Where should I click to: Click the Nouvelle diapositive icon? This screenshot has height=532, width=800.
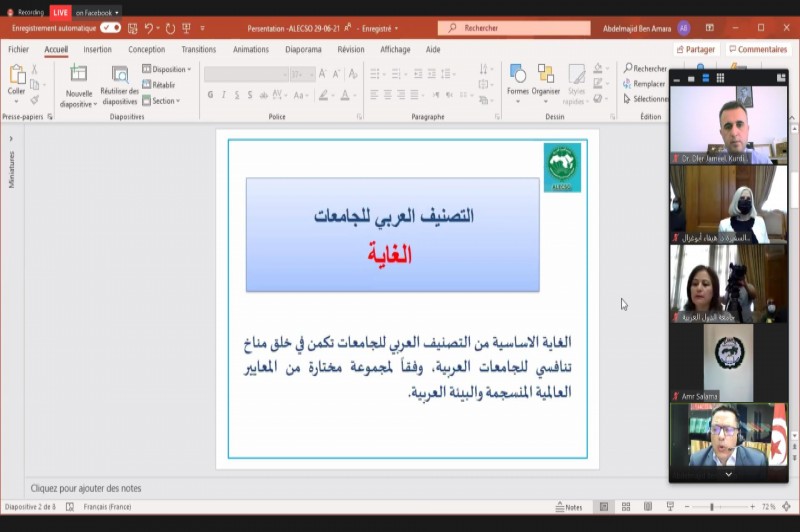point(78,76)
